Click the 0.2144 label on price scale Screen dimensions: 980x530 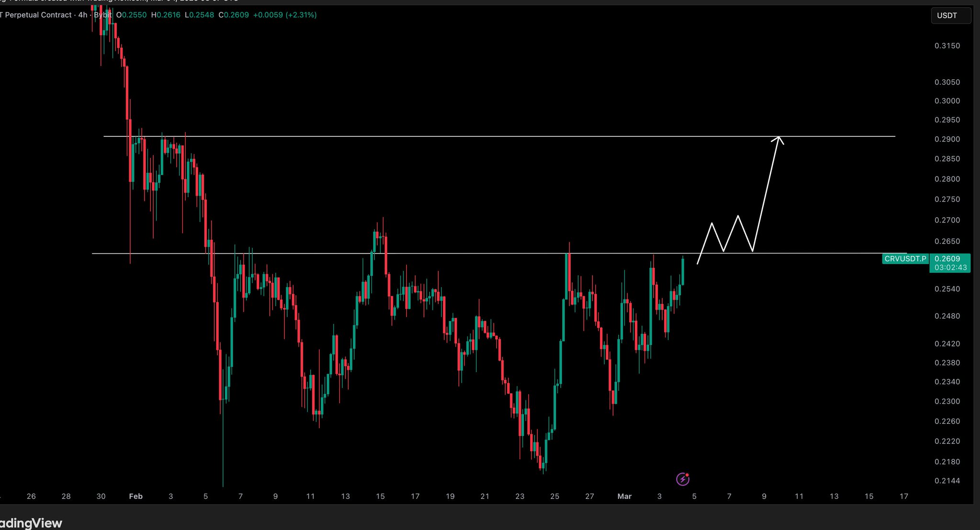pyautogui.click(x=947, y=481)
